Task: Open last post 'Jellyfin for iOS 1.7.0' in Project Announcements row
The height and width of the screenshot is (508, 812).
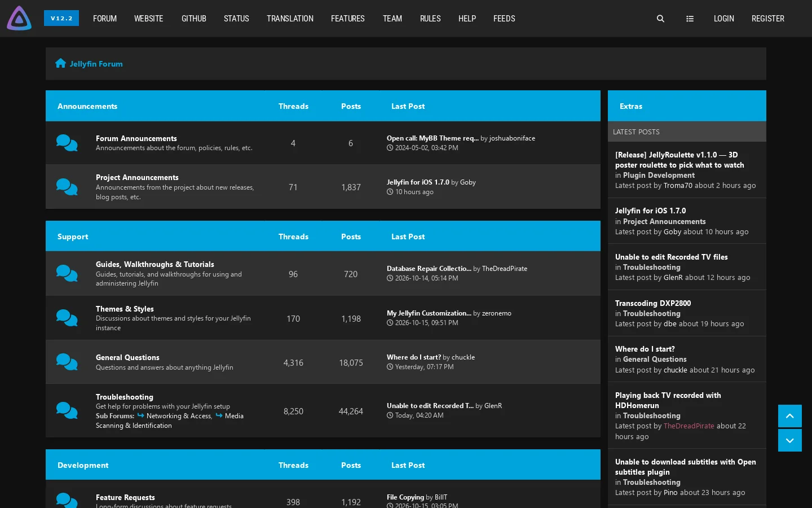Action: 418,182
